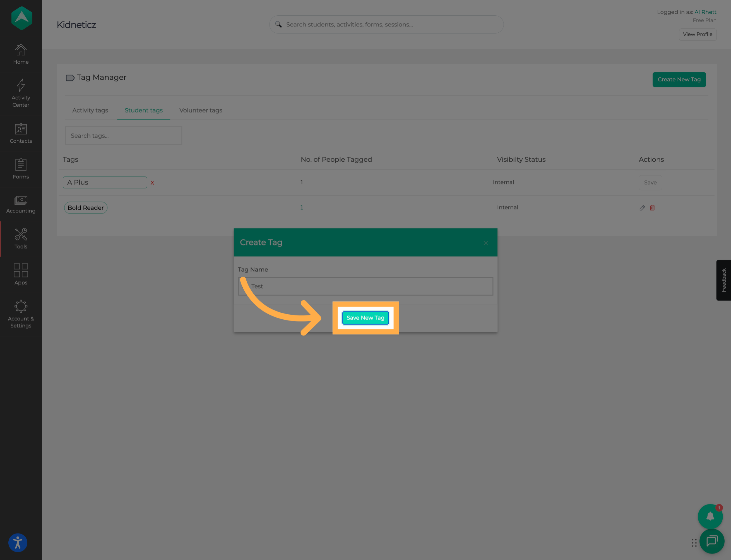Click the Create New Tag button
The height and width of the screenshot is (560, 731).
(x=679, y=80)
